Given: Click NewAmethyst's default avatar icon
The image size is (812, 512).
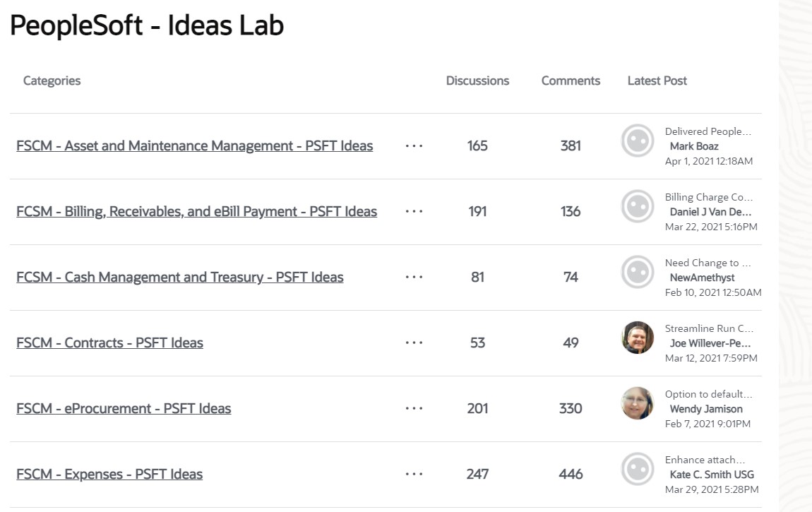Looking at the screenshot, I should pyautogui.click(x=638, y=272).
